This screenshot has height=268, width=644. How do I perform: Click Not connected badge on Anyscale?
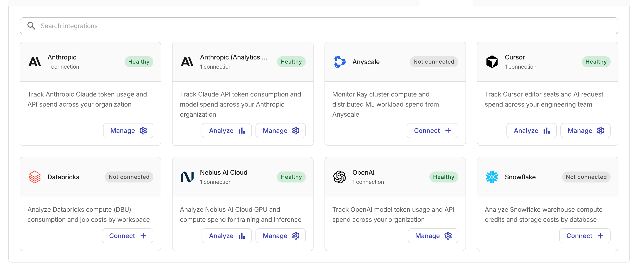pyautogui.click(x=434, y=62)
